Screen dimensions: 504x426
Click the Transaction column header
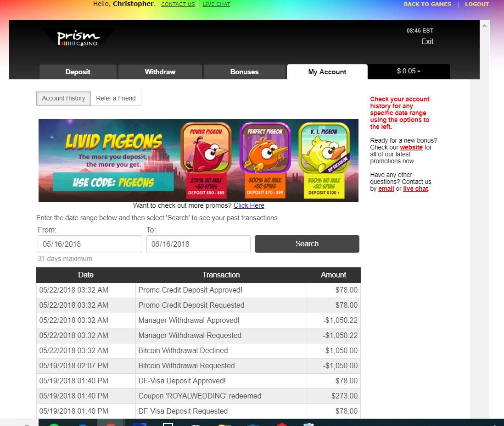221,275
